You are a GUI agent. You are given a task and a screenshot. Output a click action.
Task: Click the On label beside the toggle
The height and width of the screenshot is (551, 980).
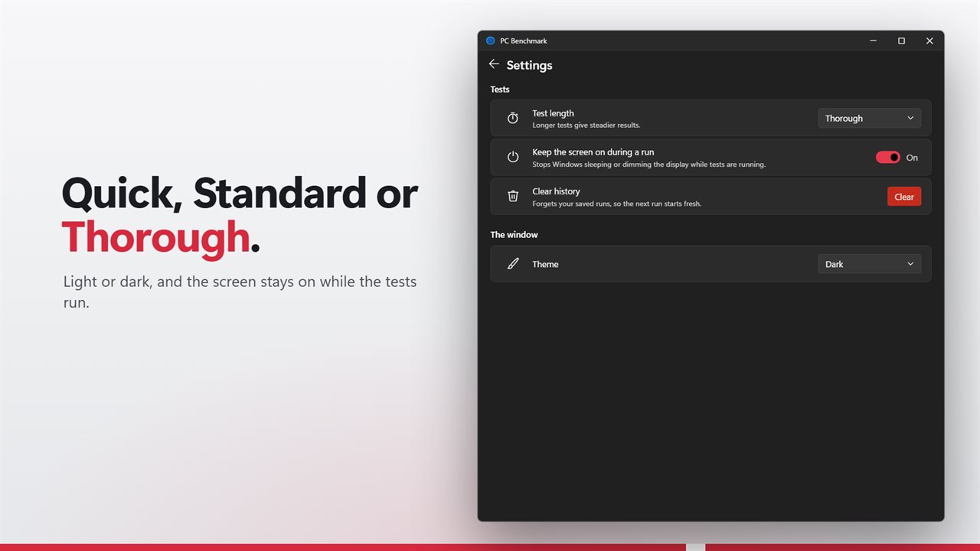click(x=912, y=158)
